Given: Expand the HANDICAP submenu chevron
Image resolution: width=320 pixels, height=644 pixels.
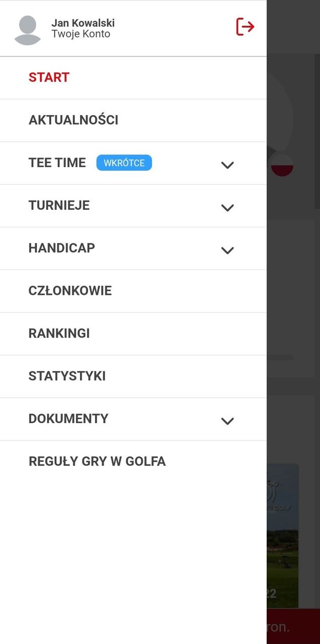Looking at the screenshot, I should pyautogui.click(x=228, y=250).
